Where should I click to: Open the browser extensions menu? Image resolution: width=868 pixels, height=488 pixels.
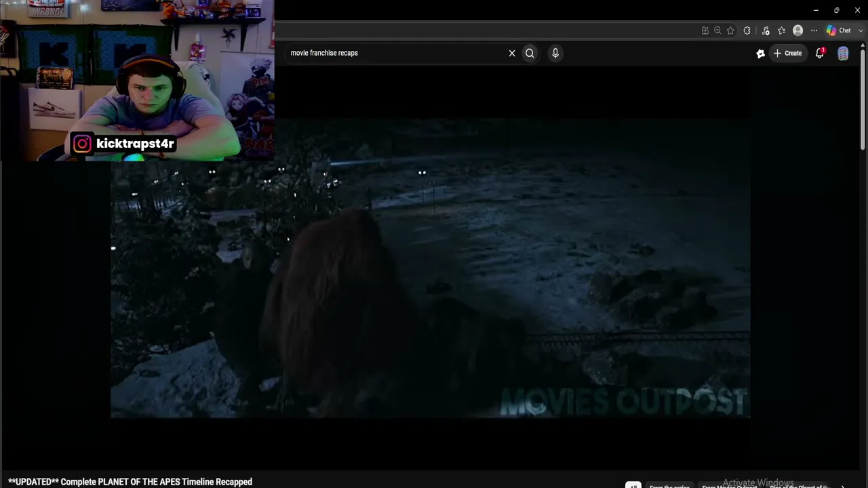747,30
